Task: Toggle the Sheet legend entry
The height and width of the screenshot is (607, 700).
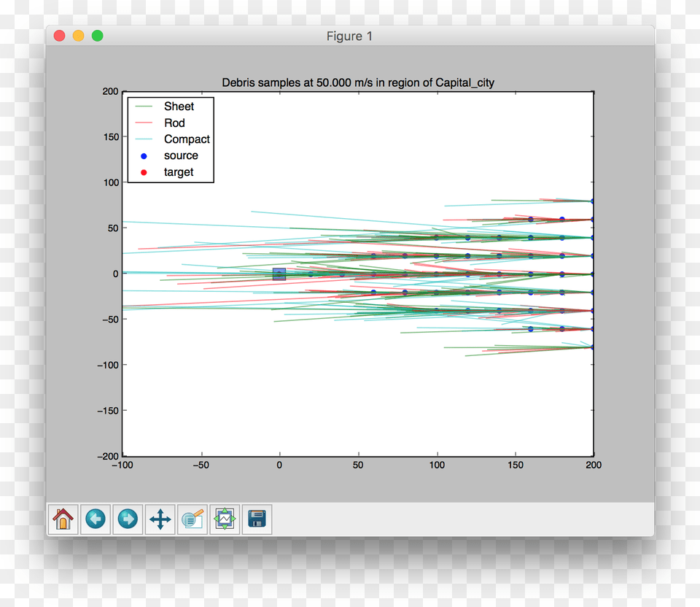Action: click(179, 107)
